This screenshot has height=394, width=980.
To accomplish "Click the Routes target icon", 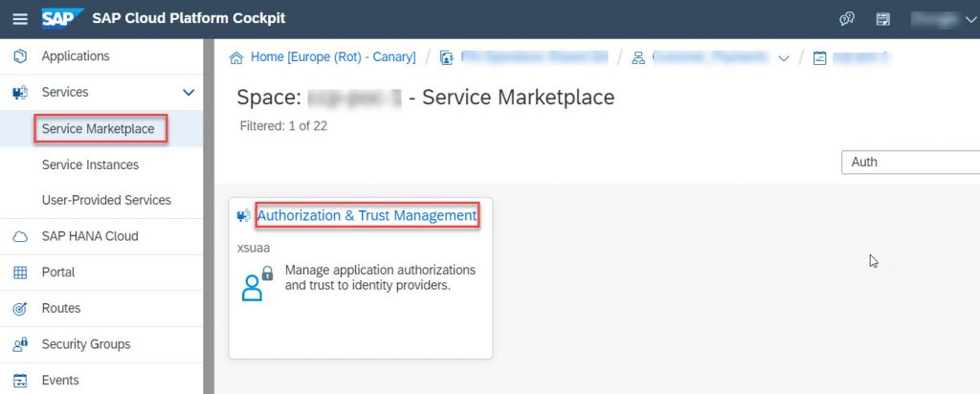I will [20, 309].
